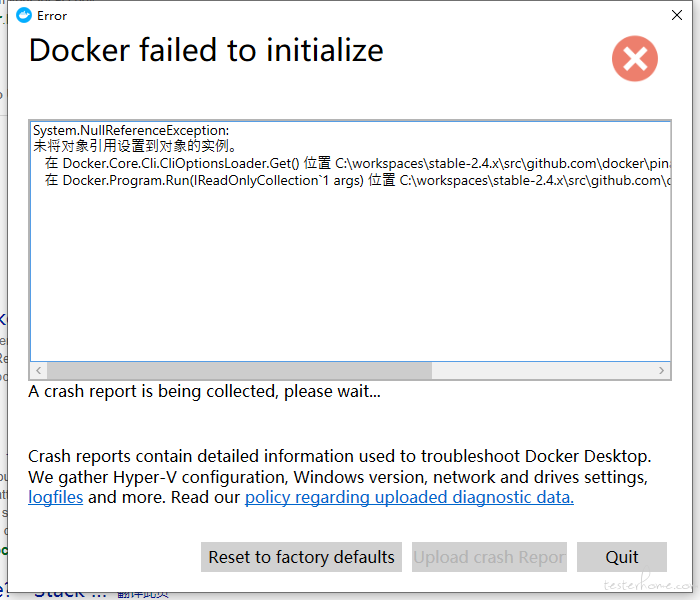This screenshot has width=700, height=600.
Task: Open the logfiles link
Action: (x=55, y=497)
